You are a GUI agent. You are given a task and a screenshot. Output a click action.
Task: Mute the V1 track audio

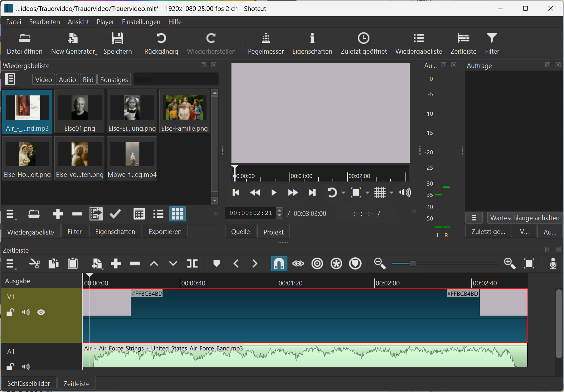point(26,312)
